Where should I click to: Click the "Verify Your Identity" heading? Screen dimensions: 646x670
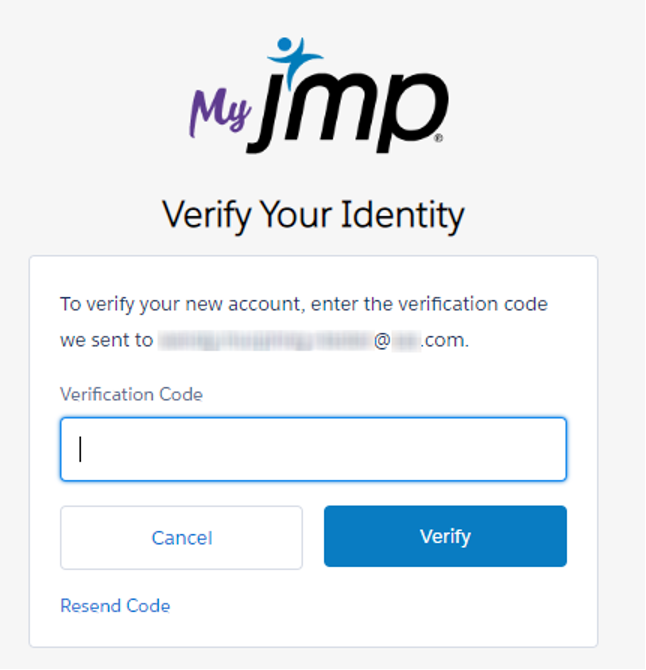click(313, 214)
